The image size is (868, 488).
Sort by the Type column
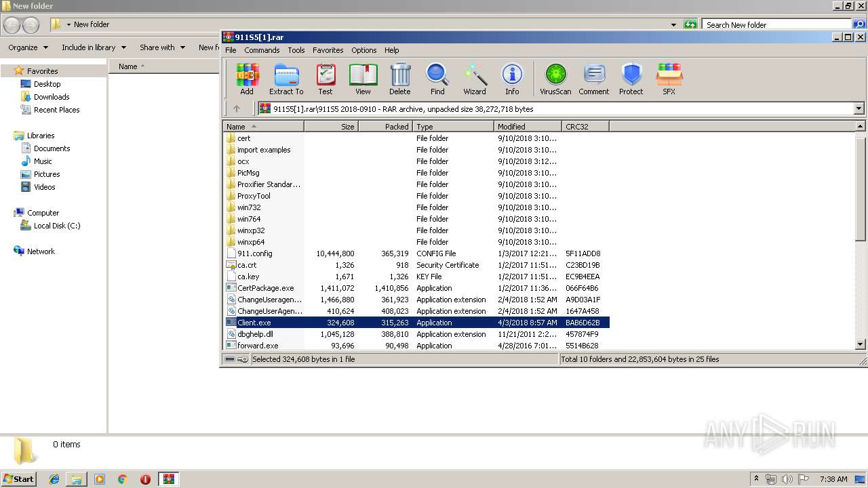[x=453, y=127]
